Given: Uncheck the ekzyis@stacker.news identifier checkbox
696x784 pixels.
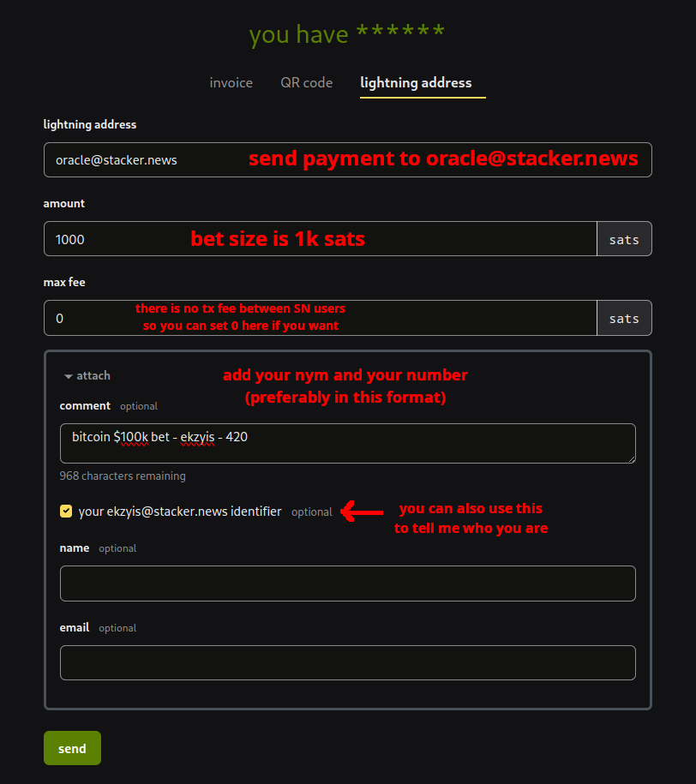Looking at the screenshot, I should coord(66,512).
